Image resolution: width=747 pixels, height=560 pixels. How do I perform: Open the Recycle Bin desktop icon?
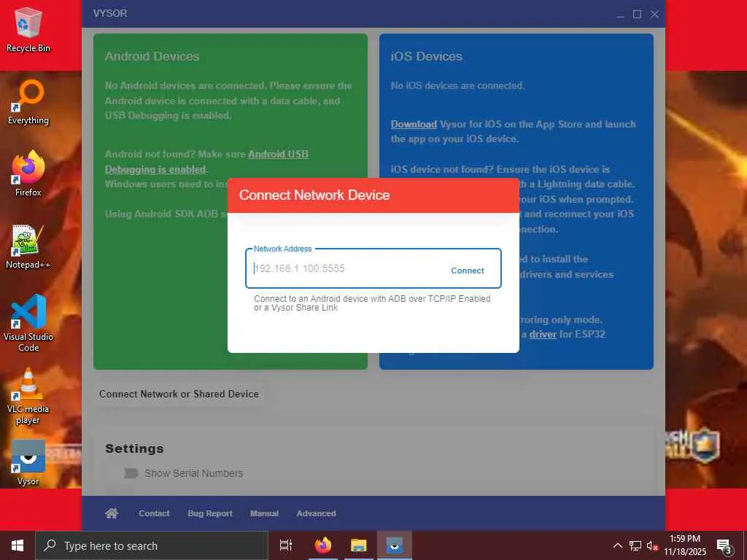28,31
